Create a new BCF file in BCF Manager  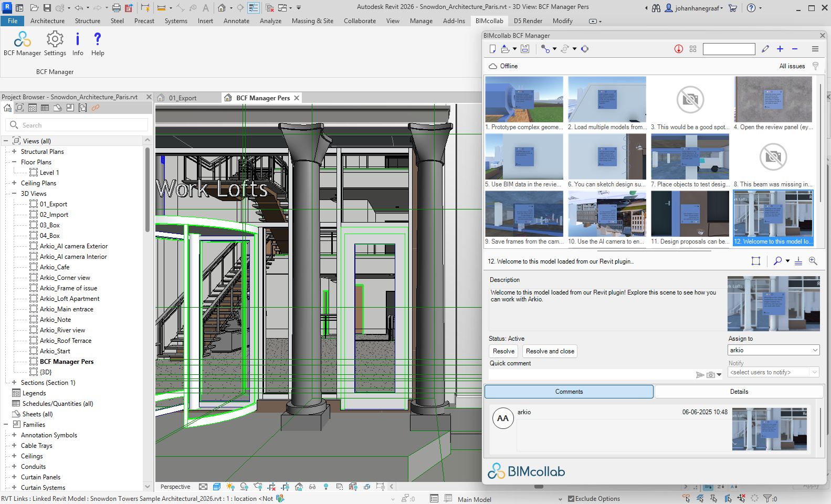coord(492,49)
